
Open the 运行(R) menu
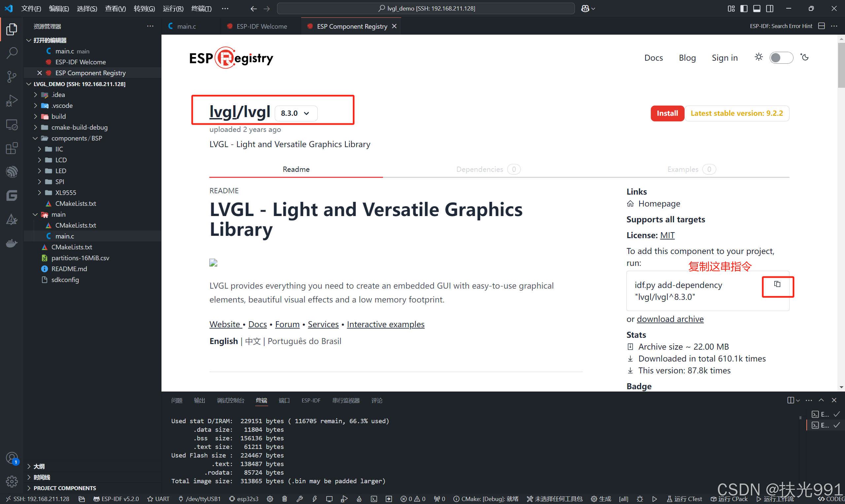tap(173, 9)
